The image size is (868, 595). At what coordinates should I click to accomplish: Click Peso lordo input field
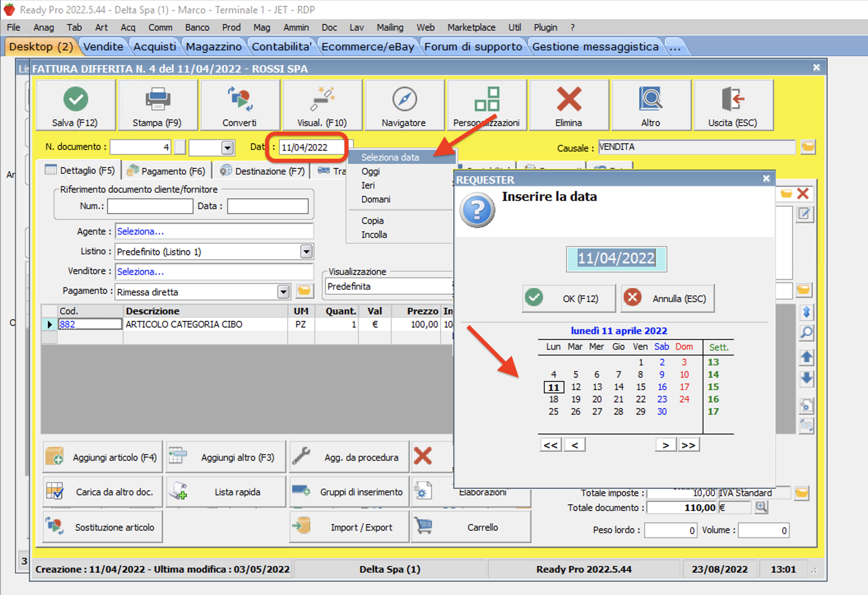pos(671,530)
